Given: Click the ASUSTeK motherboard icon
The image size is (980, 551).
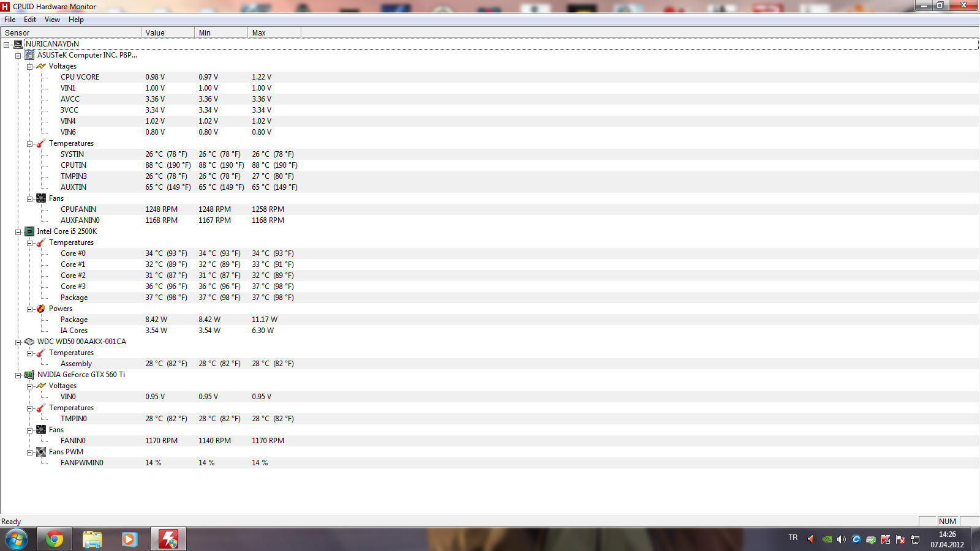Looking at the screenshot, I should 29,55.
